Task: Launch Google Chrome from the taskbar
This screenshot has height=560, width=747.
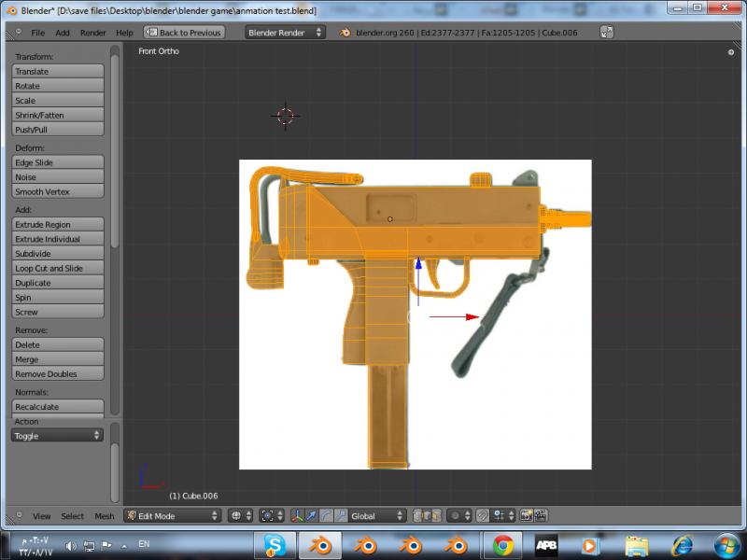Action: coord(503,545)
